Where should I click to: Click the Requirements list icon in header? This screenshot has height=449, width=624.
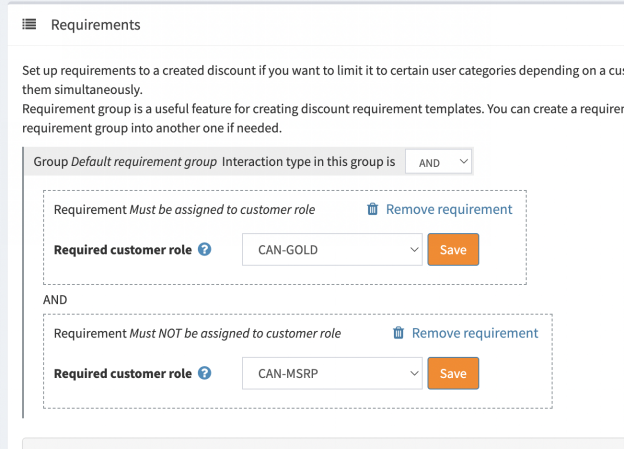(30, 24)
